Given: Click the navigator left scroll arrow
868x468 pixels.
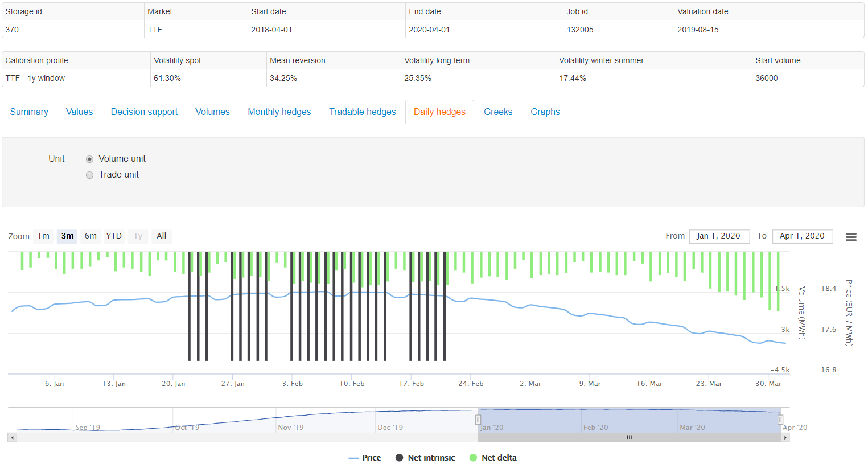Looking at the screenshot, I should [x=13, y=438].
